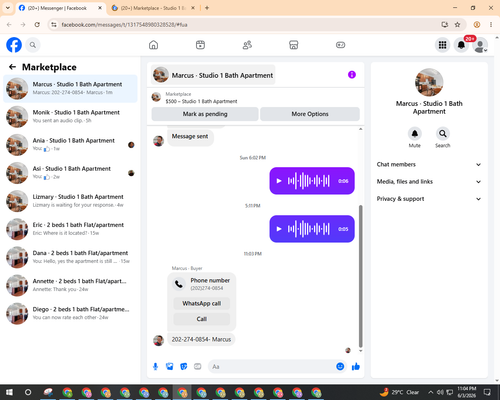Viewport: 500px width, 400px height.
Task: Open the Marketplace storefront icon
Action: [x=294, y=45]
